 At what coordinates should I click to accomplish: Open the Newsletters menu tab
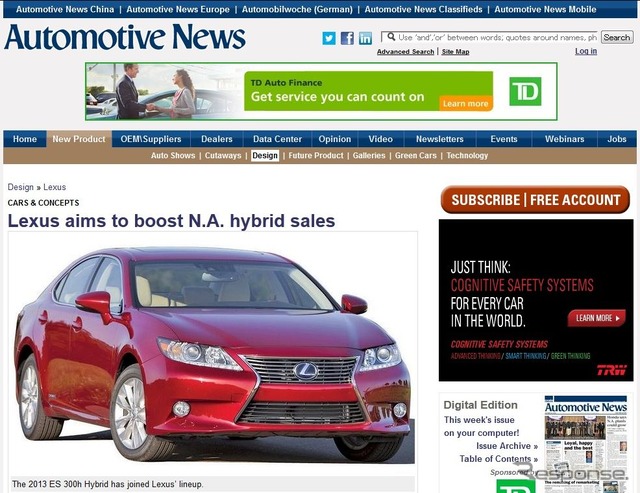point(440,139)
